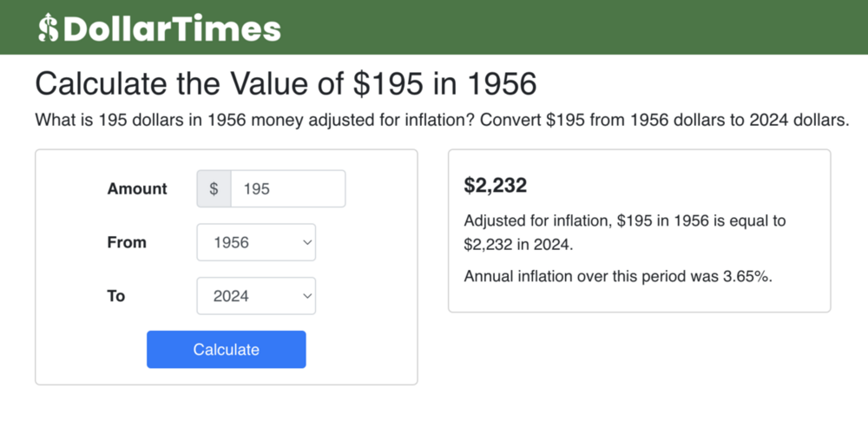Focus the Amount input showing 195
This screenshot has height=421, width=868.
point(287,189)
